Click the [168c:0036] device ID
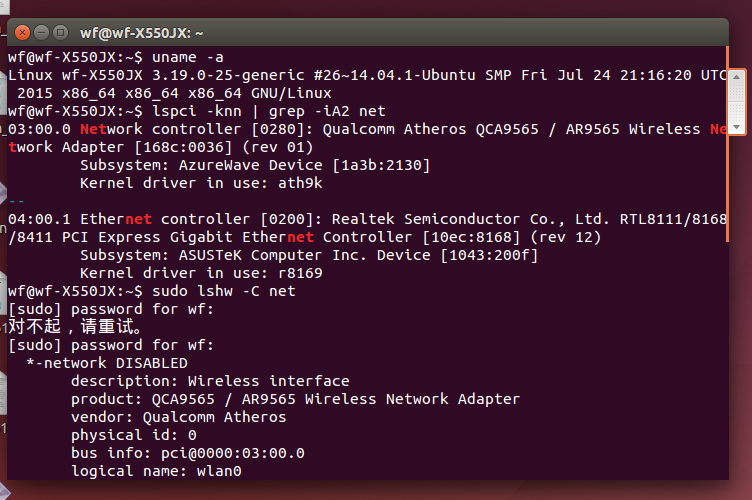Viewport: 752px width, 500px height. point(183,147)
